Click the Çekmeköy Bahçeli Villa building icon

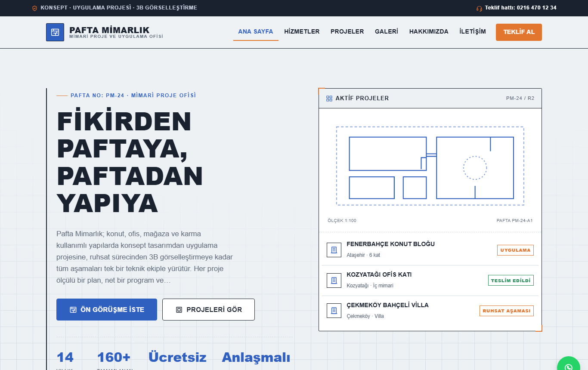(334, 311)
